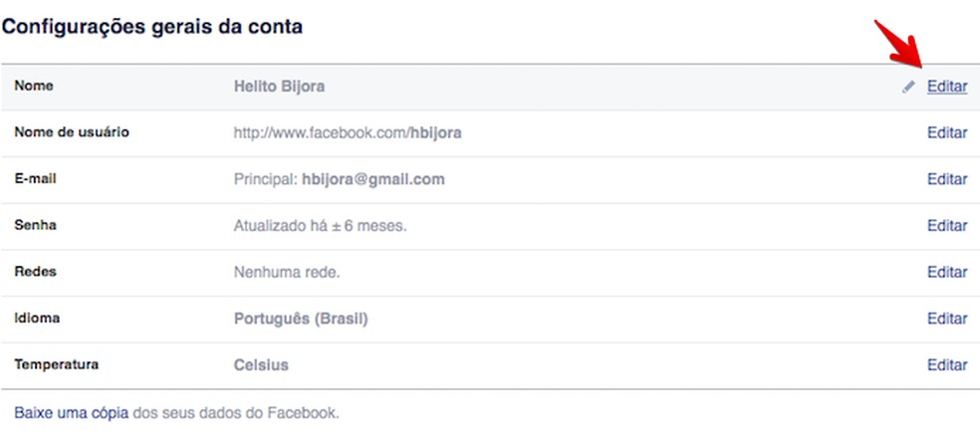This screenshot has width=980, height=435.
Task: Open Editar for the Senha row
Action: [946, 226]
